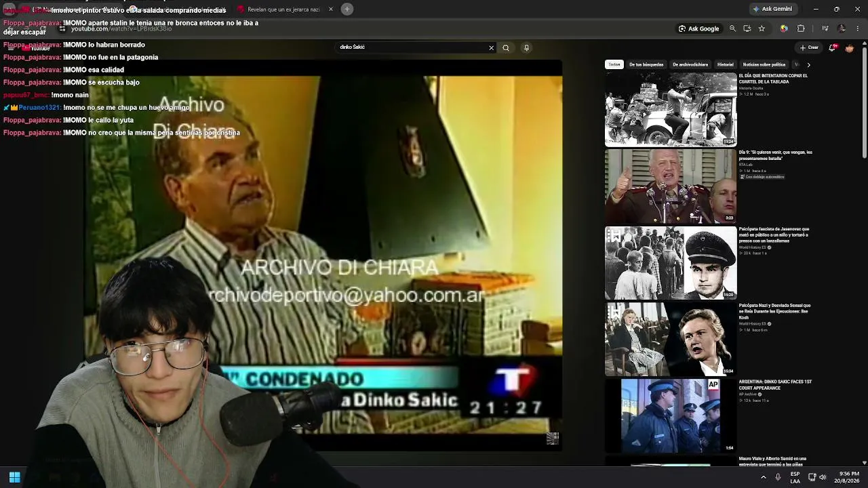Open the 'Cuartel de La Tablada' video thumbnail
Image resolution: width=868 pixels, height=488 pixels.
click(x=671, y=110)
